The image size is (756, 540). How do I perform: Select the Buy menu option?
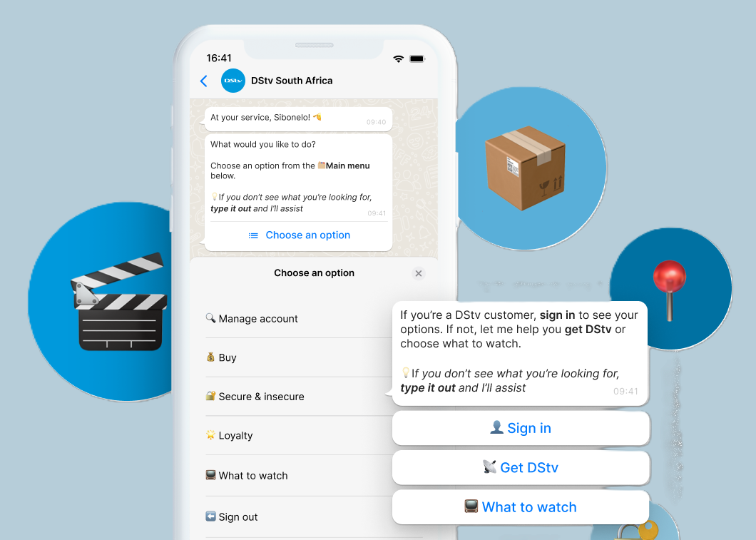click(228, 358)
